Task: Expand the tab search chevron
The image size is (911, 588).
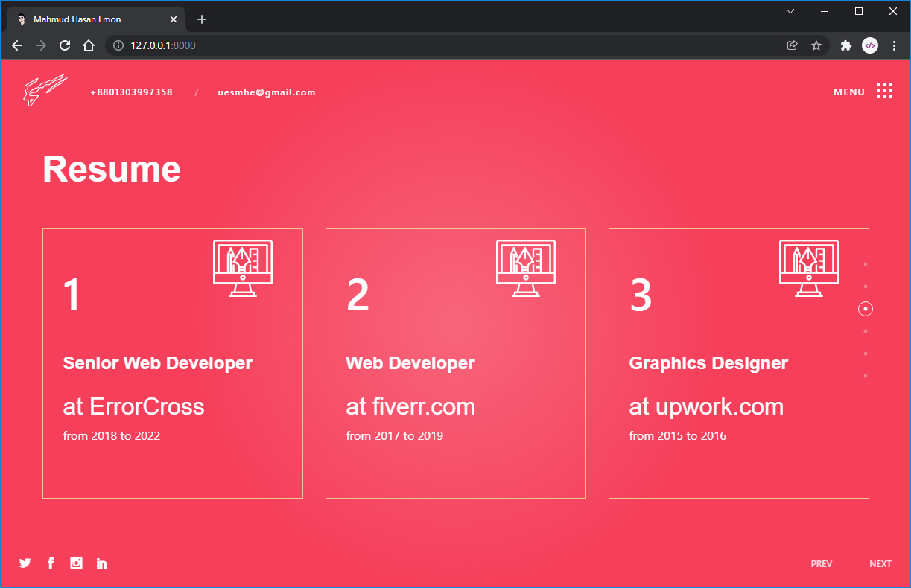Action: click(x=790, y=11)
